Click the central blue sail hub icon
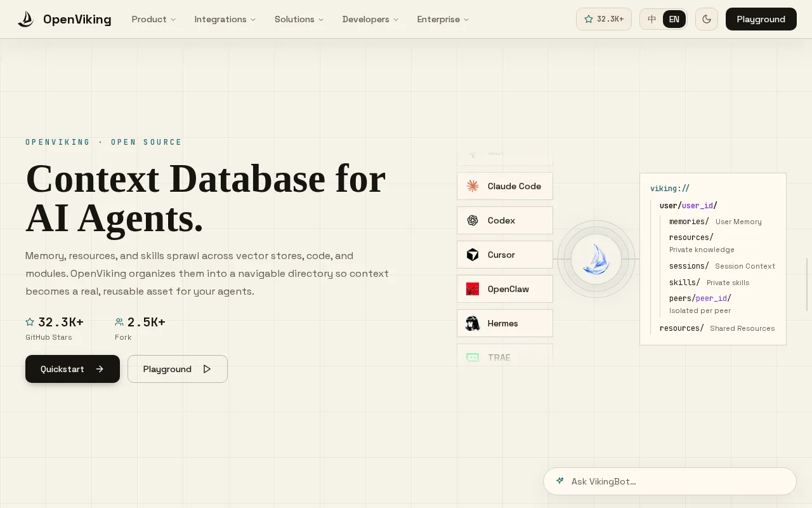The image size is (812, 508). [x=596, y=259]
